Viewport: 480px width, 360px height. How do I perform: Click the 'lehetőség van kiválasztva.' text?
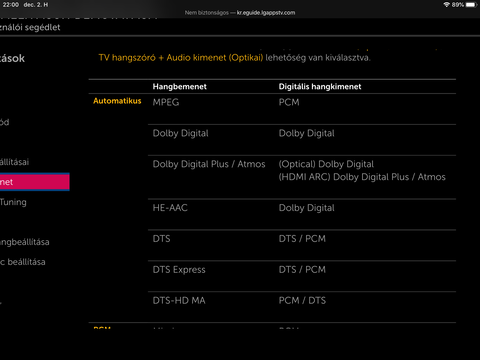318,58
